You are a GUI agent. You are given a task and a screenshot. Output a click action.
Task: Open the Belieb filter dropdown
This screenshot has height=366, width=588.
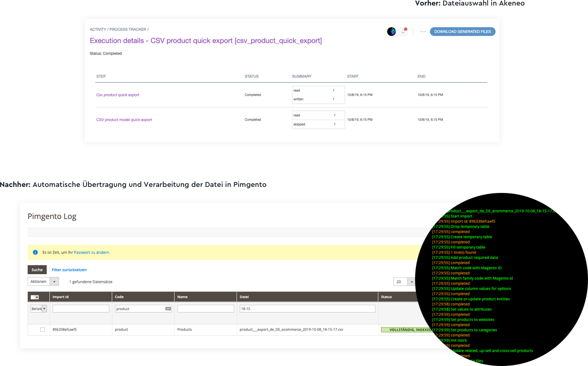tap(39, 309)
